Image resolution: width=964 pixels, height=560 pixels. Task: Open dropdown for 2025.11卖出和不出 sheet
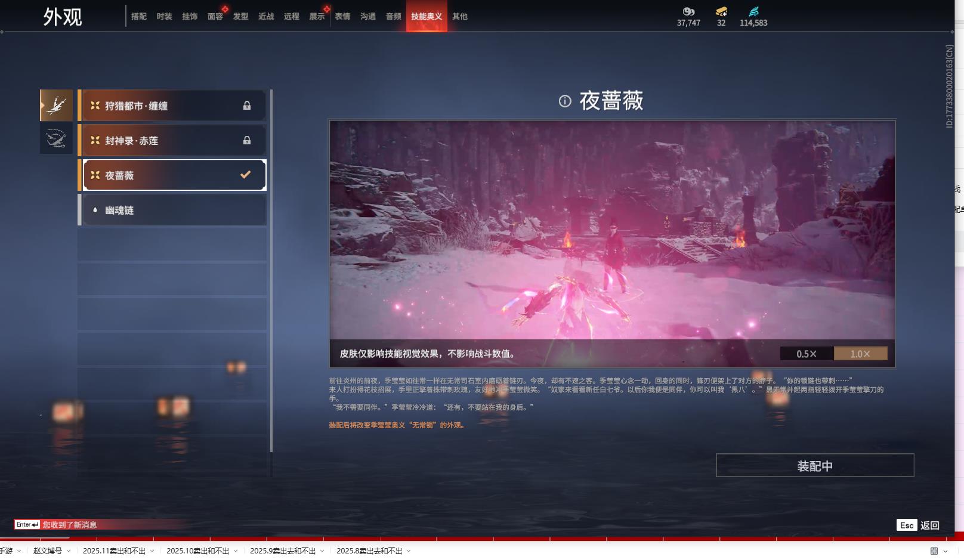pyautogui.click(x=152, y=551)
